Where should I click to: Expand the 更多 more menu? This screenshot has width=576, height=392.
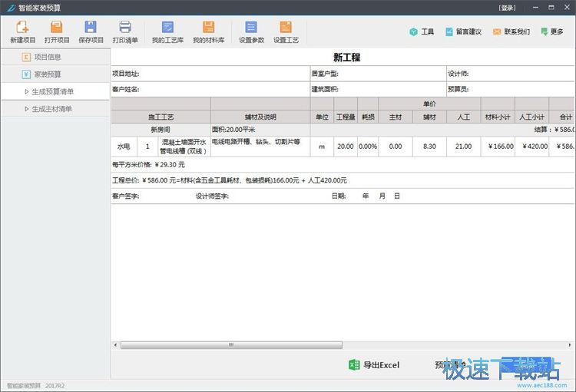tap(551, 32)
